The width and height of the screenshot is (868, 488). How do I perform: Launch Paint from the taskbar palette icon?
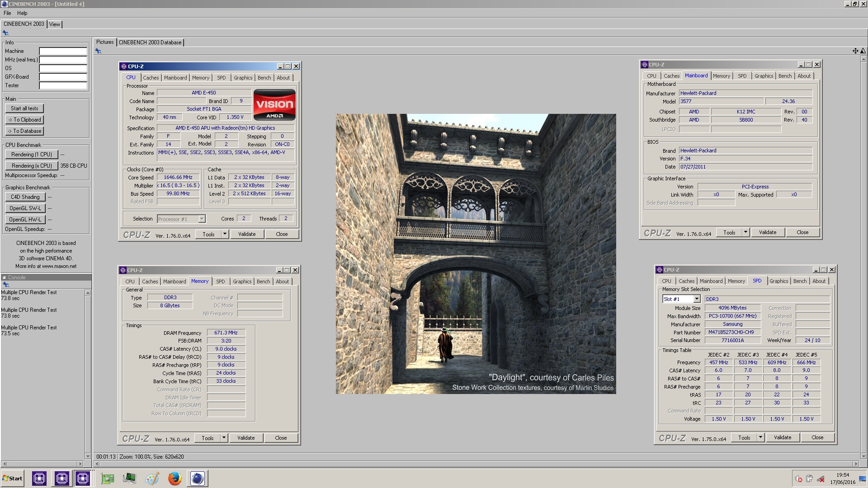(x=152, y=479)
